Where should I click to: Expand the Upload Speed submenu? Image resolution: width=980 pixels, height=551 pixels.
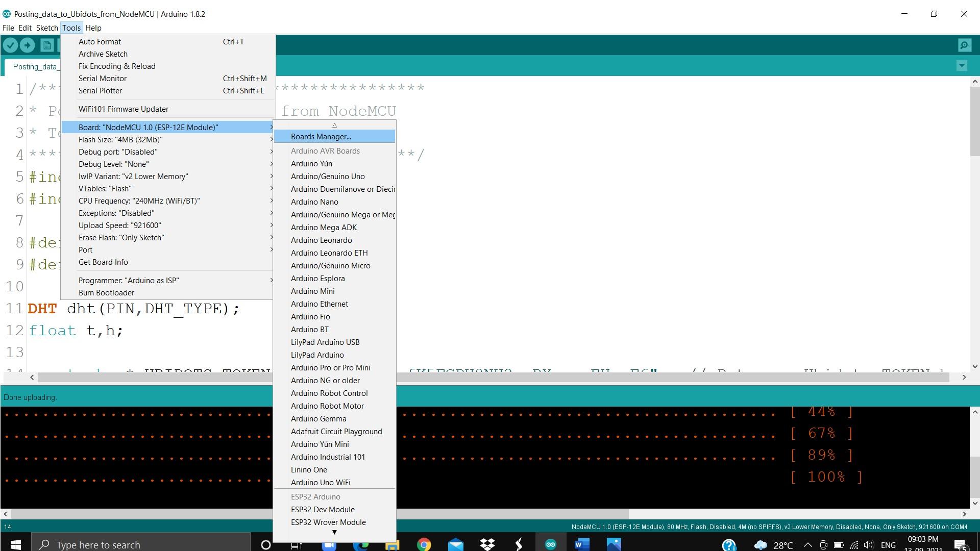coord(168,226)
